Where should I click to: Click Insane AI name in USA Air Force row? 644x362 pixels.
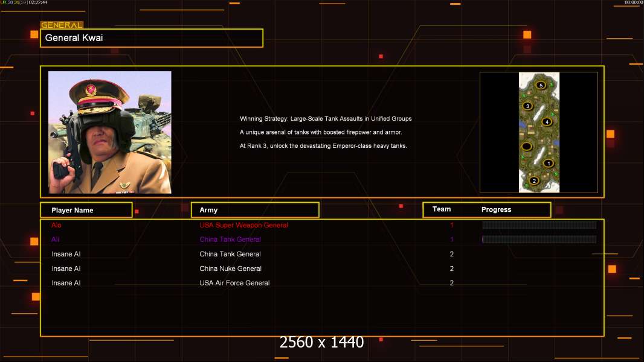pos(66,283)
